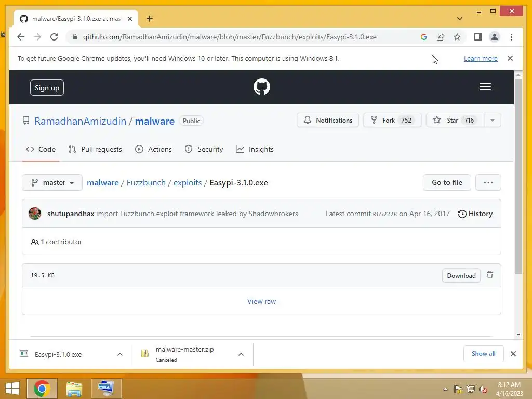This screenshot has width=532, height=399.
Task: Click the delete file trash icon
Action: click(490, 275)
